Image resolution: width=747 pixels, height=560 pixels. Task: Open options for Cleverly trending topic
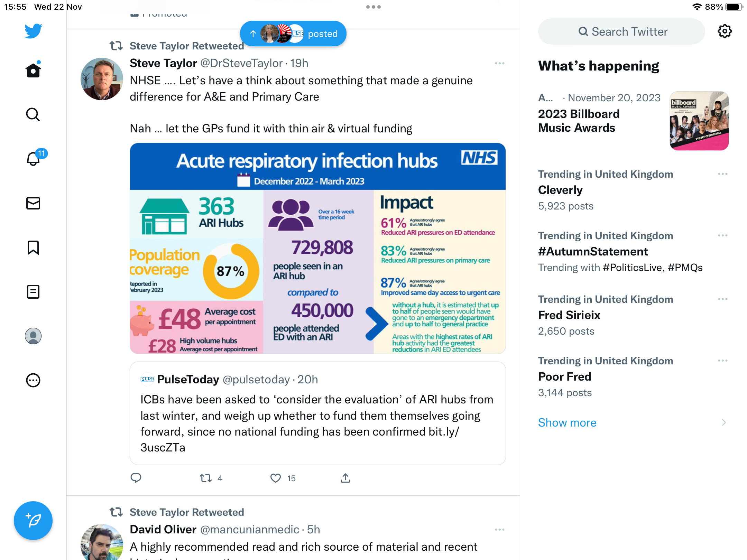[x=723, y=174]
